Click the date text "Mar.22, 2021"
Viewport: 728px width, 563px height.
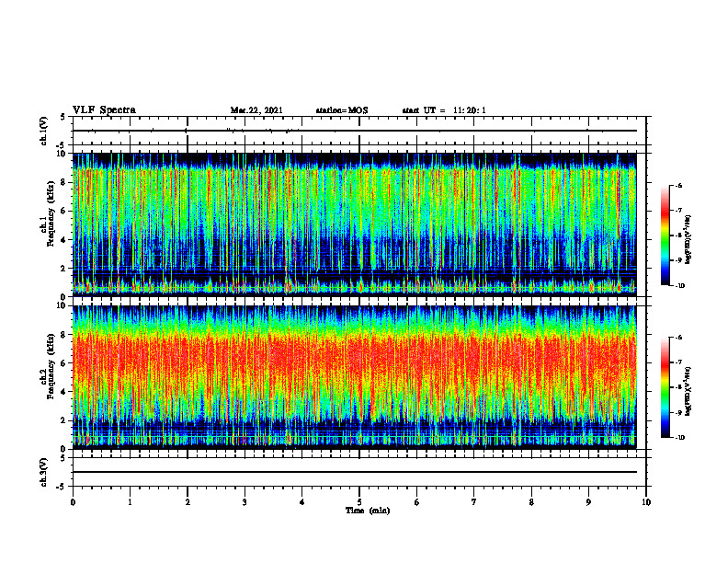256,110
